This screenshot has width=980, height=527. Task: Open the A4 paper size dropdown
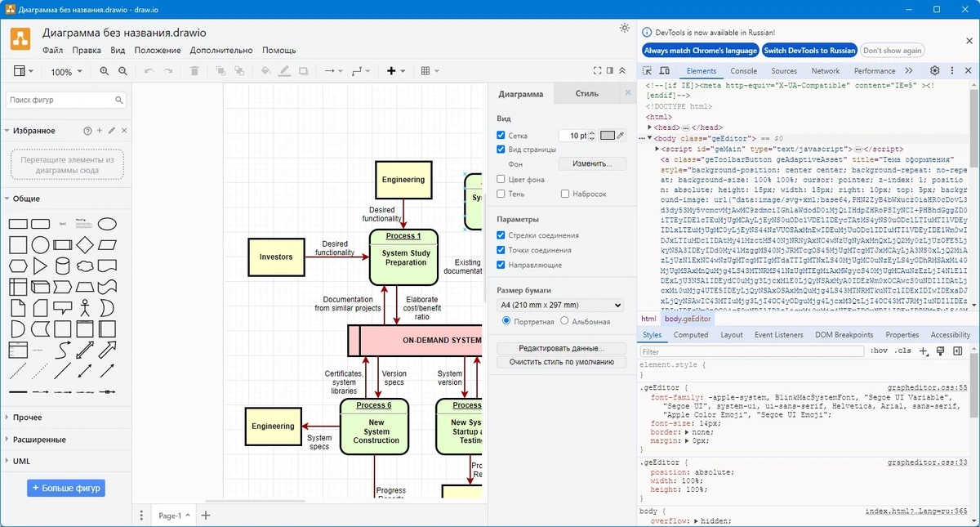tap(560, 305)
